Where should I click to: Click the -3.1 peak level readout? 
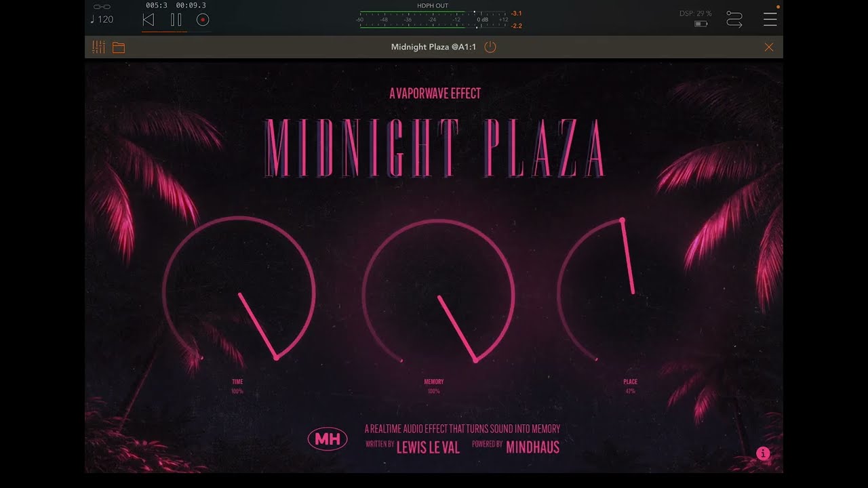tap(516, 14)
